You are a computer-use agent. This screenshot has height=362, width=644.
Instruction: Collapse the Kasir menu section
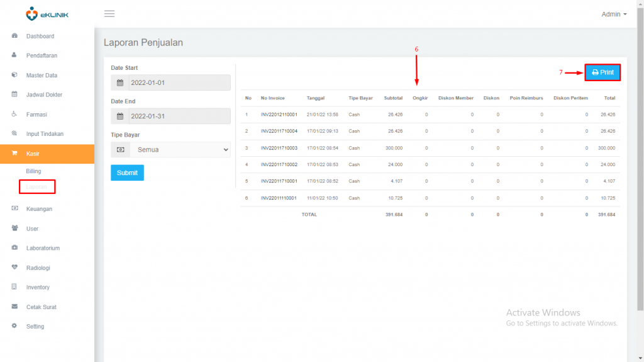coord(47,154)
